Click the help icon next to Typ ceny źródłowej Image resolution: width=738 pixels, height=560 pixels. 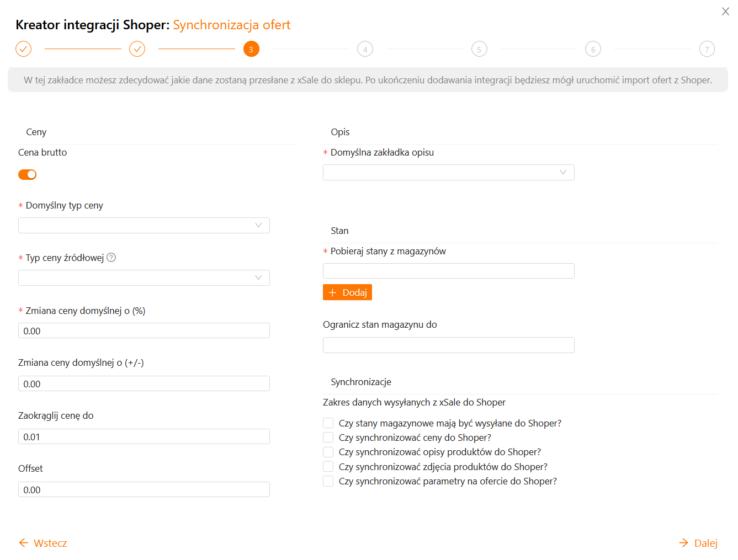[x=111, y=258]
